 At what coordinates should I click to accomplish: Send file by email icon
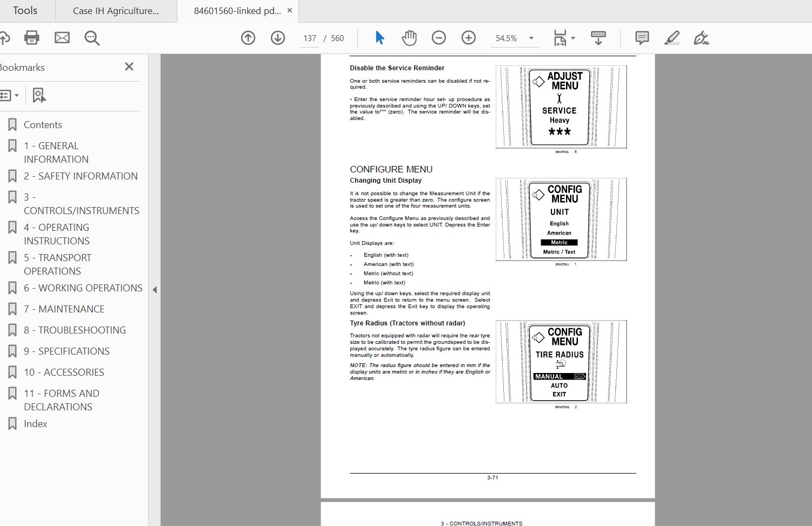click(x=62, y=38)
